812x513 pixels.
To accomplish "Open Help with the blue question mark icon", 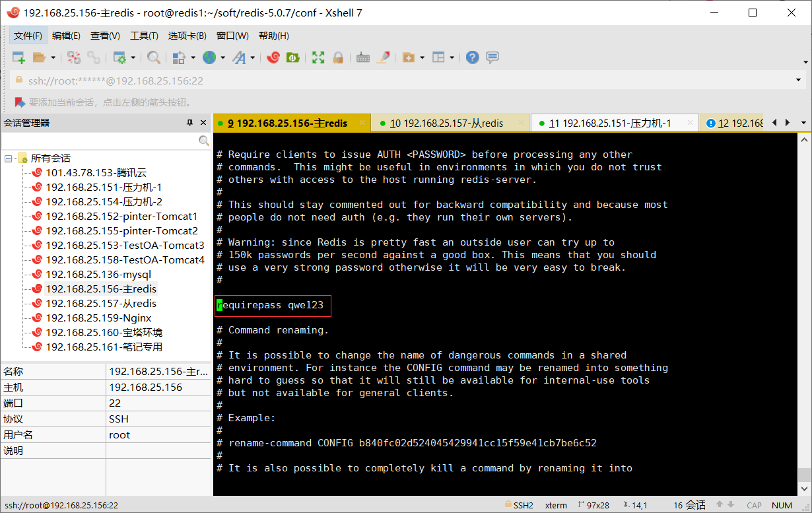I will [472, 57].
